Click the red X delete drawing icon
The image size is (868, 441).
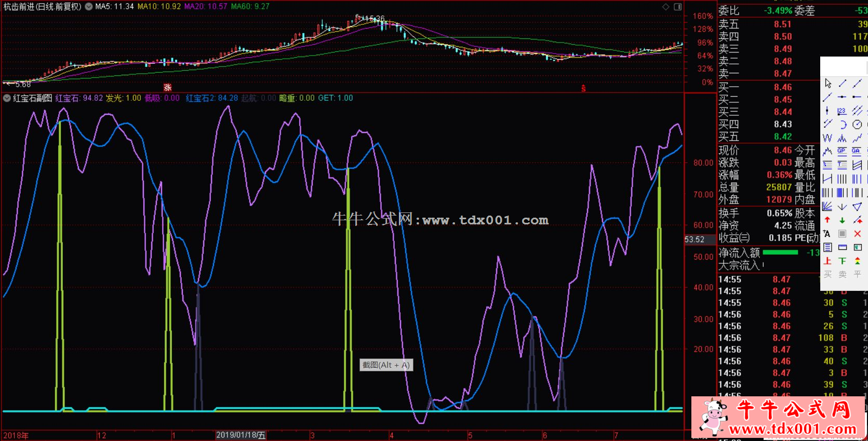pyautogui.click(x=857, y=234)
